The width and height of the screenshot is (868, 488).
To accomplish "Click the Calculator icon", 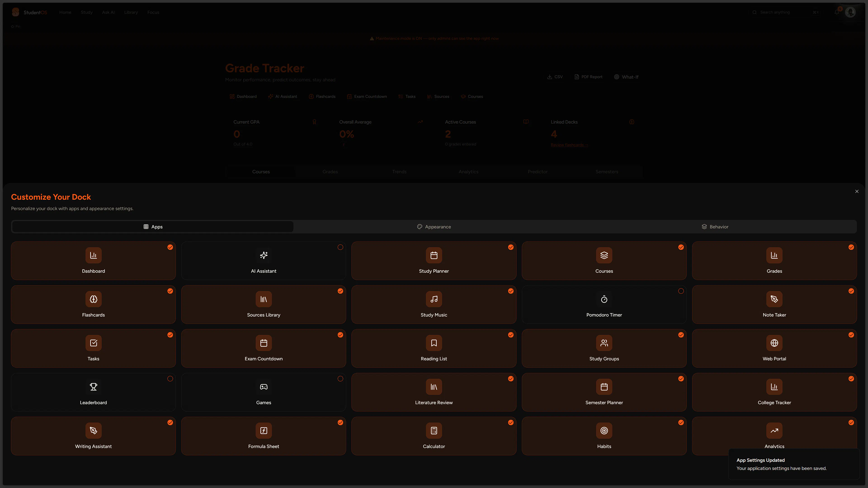I will pos(434,430).
